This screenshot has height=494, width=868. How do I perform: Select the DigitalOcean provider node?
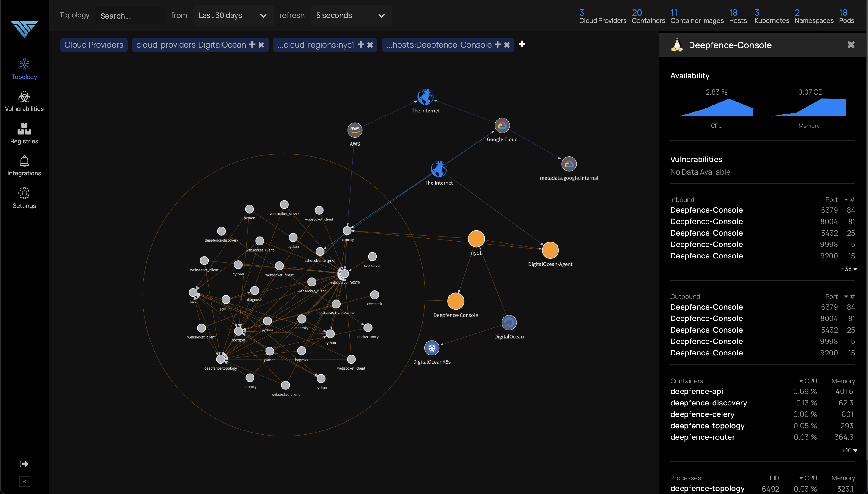[x=509, y=323]
